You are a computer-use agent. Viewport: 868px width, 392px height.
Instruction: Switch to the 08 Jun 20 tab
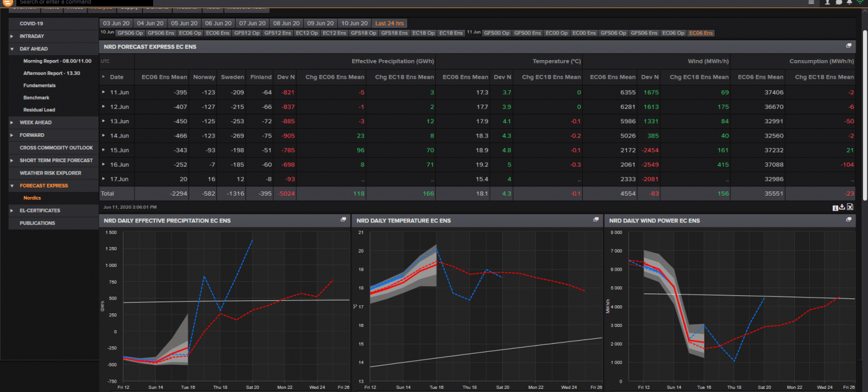coord(286,23)
